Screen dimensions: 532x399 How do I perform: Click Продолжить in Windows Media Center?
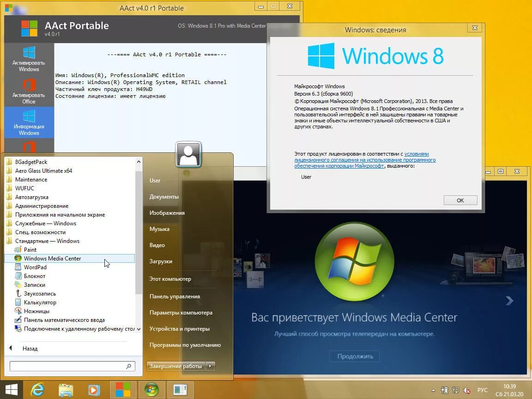(x=355, y=356)
